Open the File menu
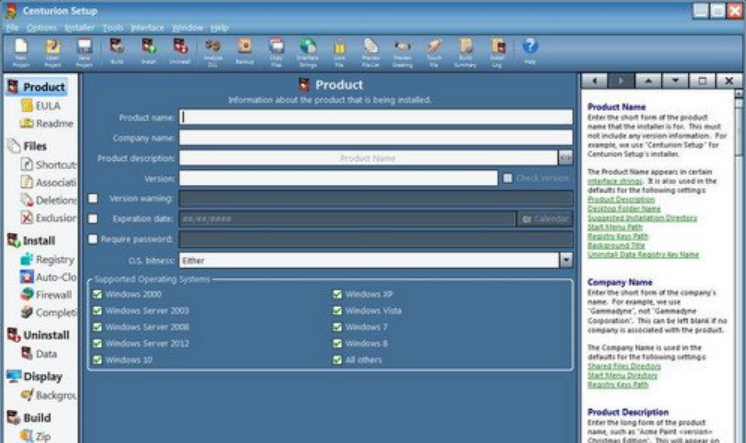 click(12, 28)
